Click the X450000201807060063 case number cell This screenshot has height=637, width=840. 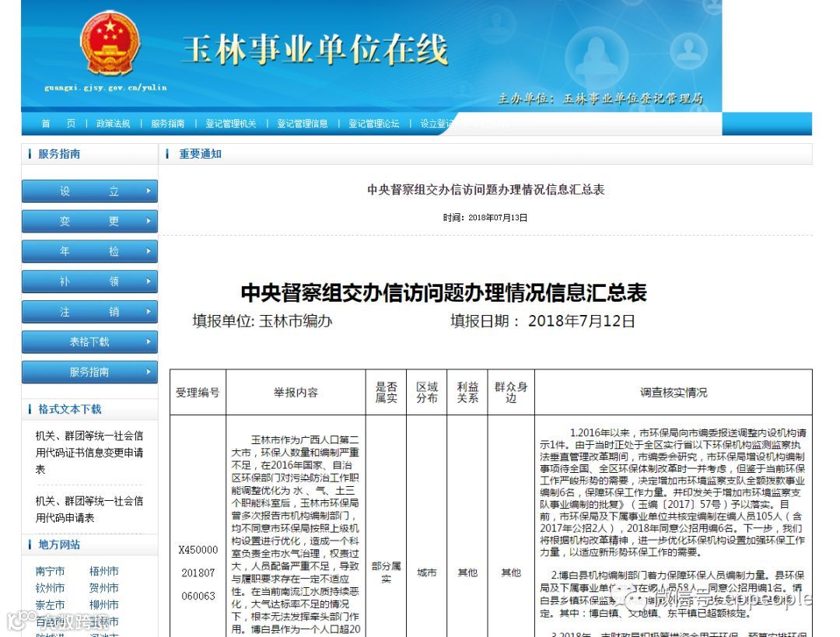tap(198, 572)
